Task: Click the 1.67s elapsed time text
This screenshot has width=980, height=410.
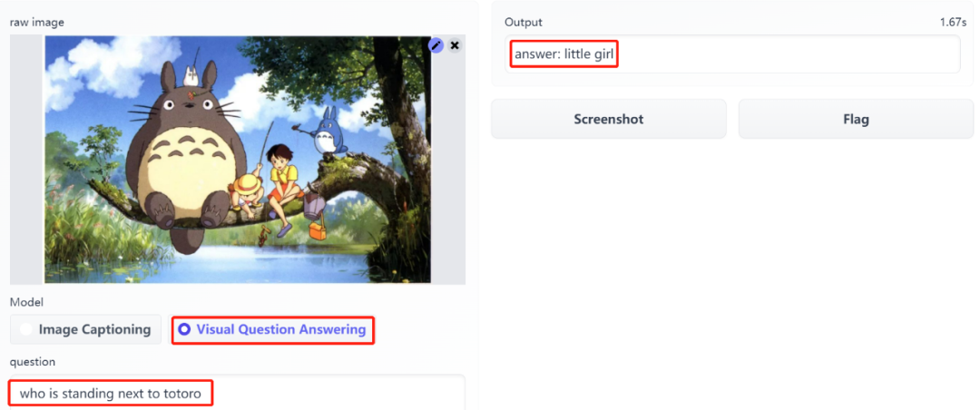Action: pyautogui.click(x=953, y=23)
